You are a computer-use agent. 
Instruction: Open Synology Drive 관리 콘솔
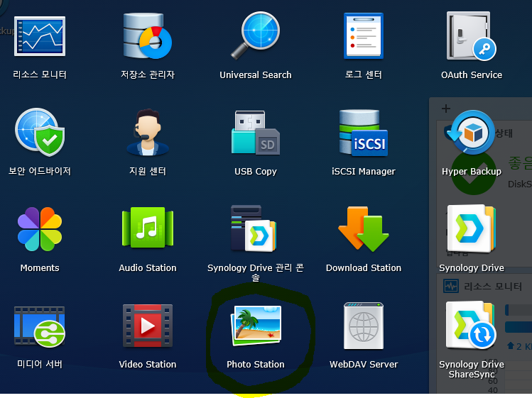[x=254, y=228]
